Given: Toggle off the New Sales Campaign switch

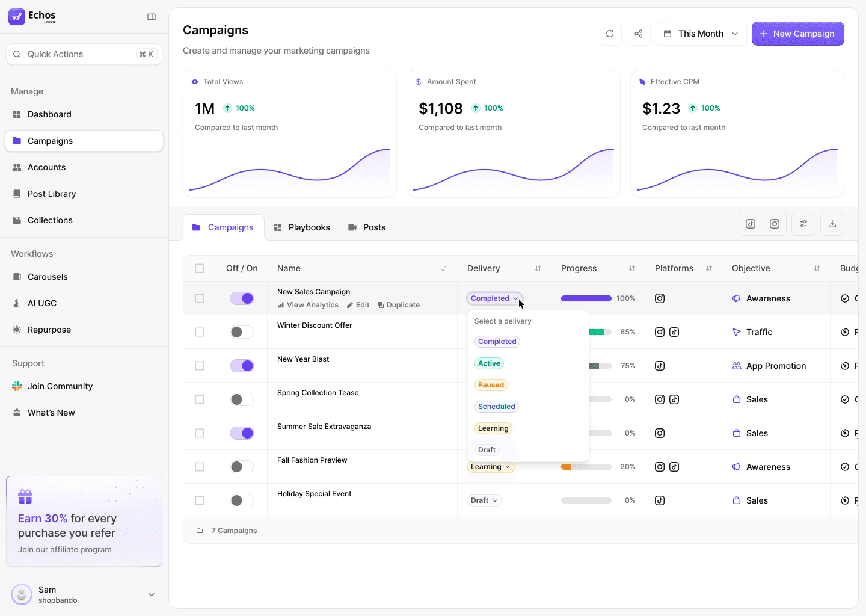Looking at the screenshot, I should (x=242, y=298).
